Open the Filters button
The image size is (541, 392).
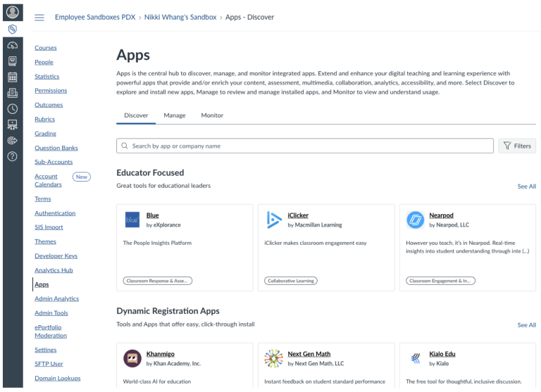point(517,146)
